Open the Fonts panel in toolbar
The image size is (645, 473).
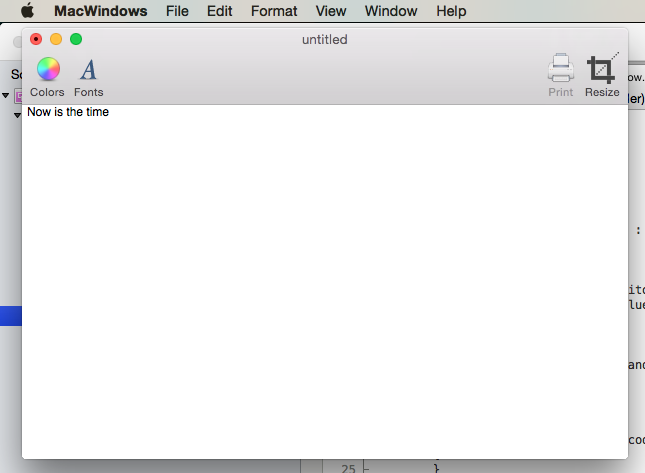(88, 77)
